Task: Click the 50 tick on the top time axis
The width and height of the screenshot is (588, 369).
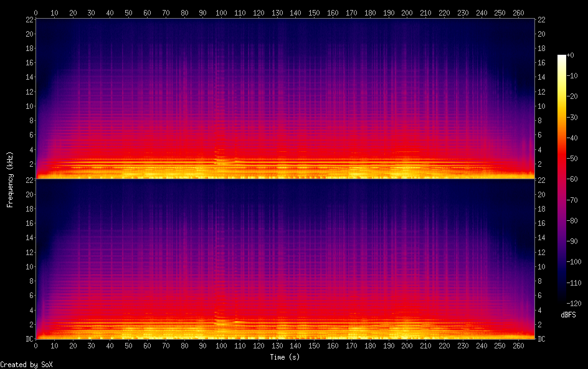Action: 128,12
